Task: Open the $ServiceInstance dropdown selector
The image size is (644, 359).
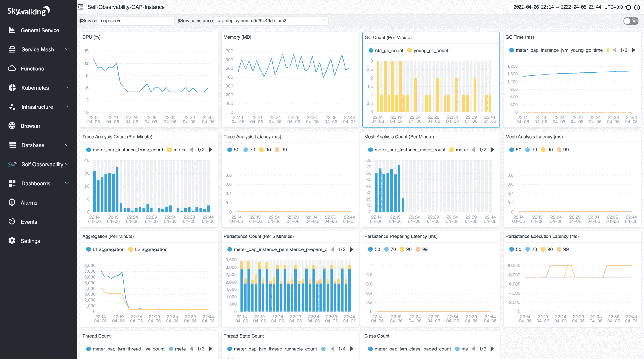Action: [x=271, y=21]
